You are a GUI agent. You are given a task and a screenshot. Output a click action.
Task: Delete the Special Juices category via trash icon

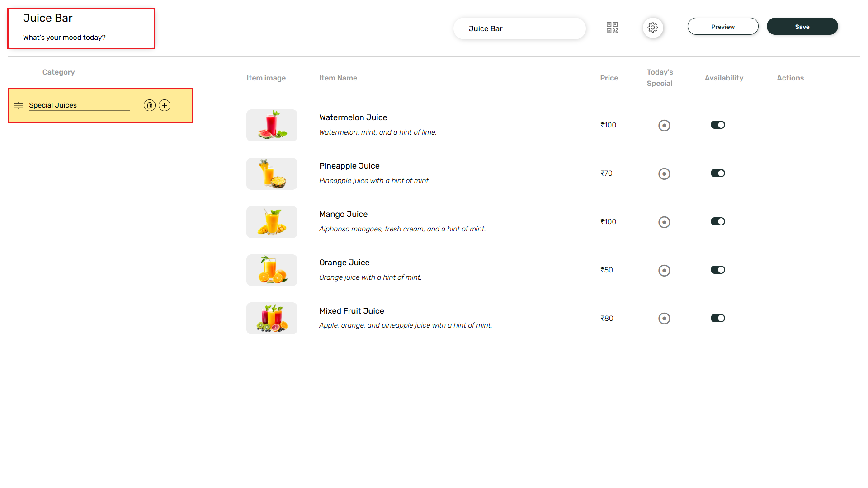[150, 105]
